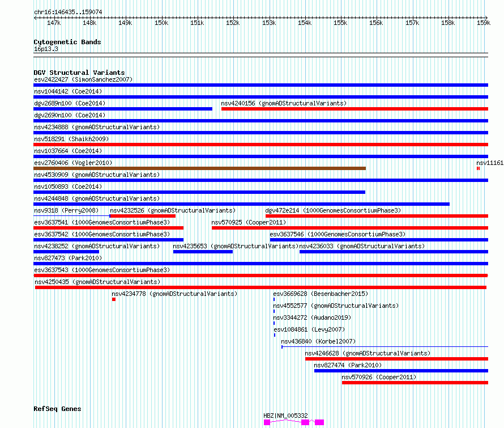This screenshot has height=428, width=504.
Task: Open the nsv1044142 (Coe2014) variant
Action: coord(68,91)
